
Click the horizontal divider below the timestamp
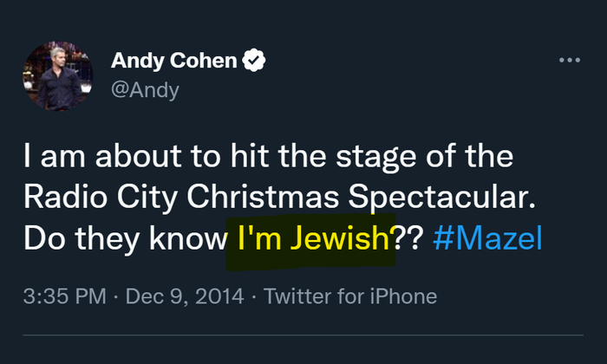[303, 335]
